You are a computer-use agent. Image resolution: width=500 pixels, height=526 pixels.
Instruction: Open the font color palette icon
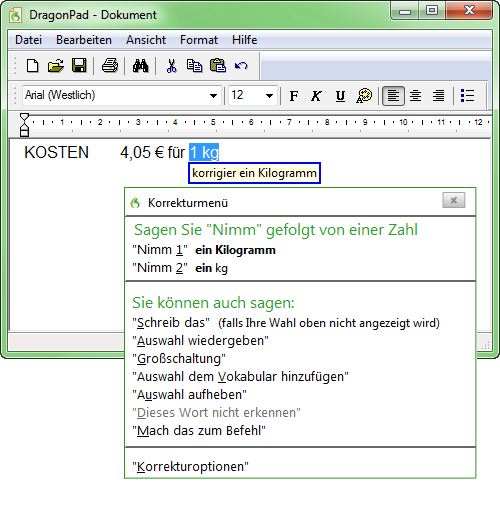(364, 96)
